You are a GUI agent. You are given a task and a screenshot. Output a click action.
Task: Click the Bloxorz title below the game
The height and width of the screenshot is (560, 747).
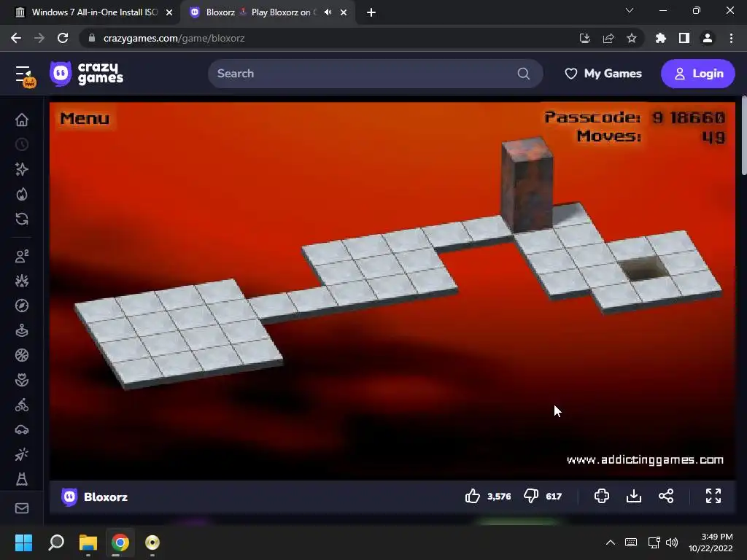pyautogui.click(x=106, y=497)
